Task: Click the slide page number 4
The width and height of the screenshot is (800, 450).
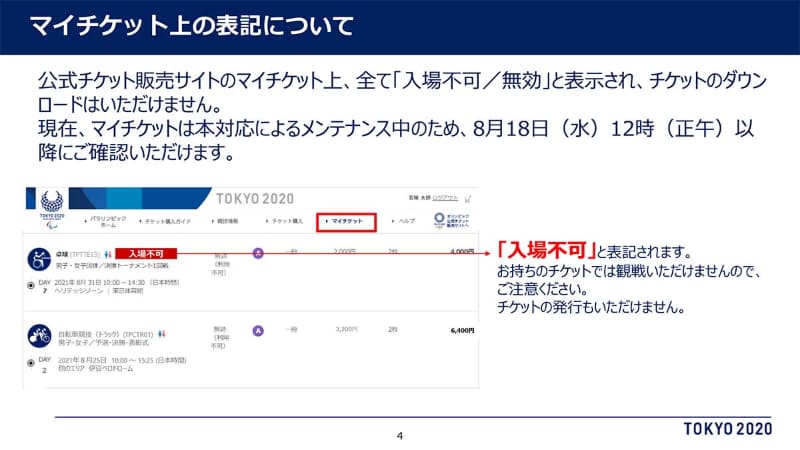Action: point(399,436)
